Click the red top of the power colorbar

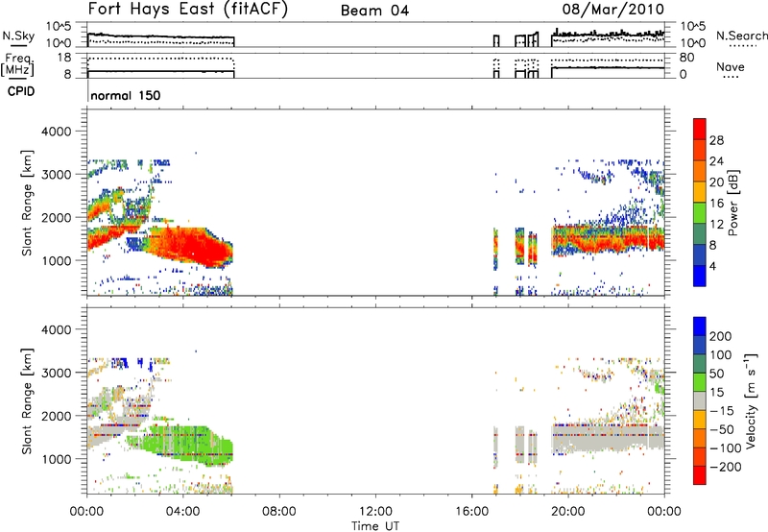[x=700, y=128]
